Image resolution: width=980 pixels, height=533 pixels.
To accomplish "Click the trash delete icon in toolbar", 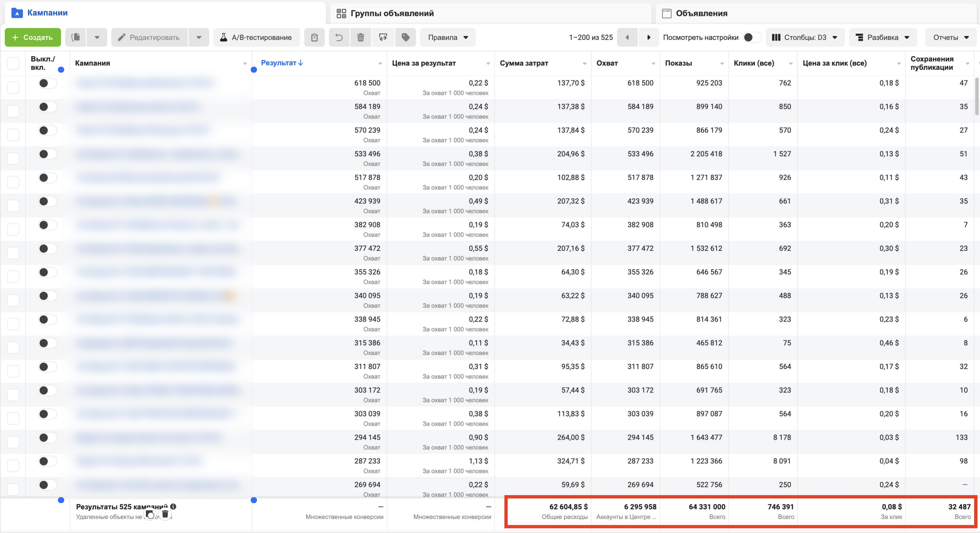I will [x=360, y=37].
